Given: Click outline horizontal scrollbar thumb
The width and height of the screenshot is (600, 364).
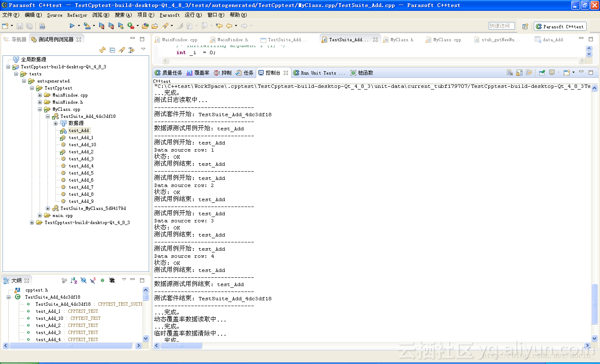Looking at the screenshot, I should [x=71, y=346].
